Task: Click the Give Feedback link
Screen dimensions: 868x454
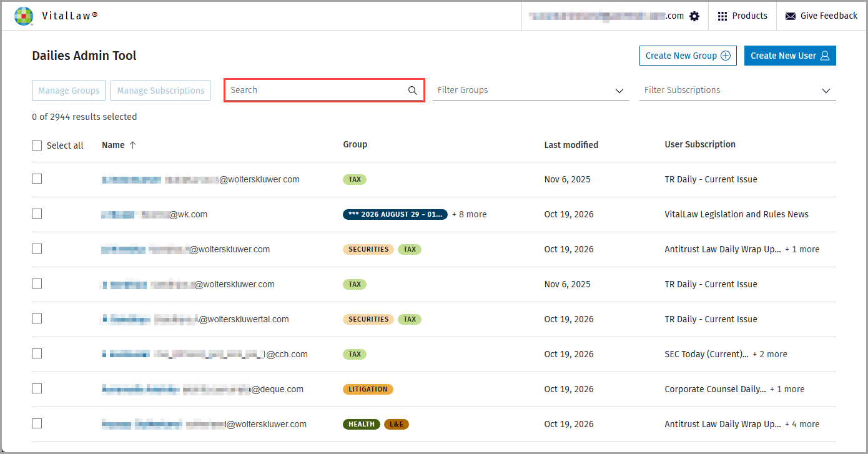Action: (x=822, y=16)
